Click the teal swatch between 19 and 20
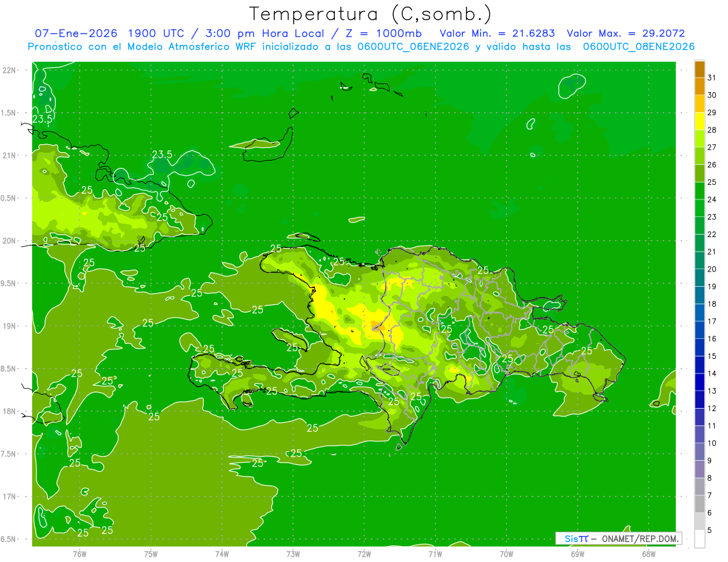 [x=699, y=278]
